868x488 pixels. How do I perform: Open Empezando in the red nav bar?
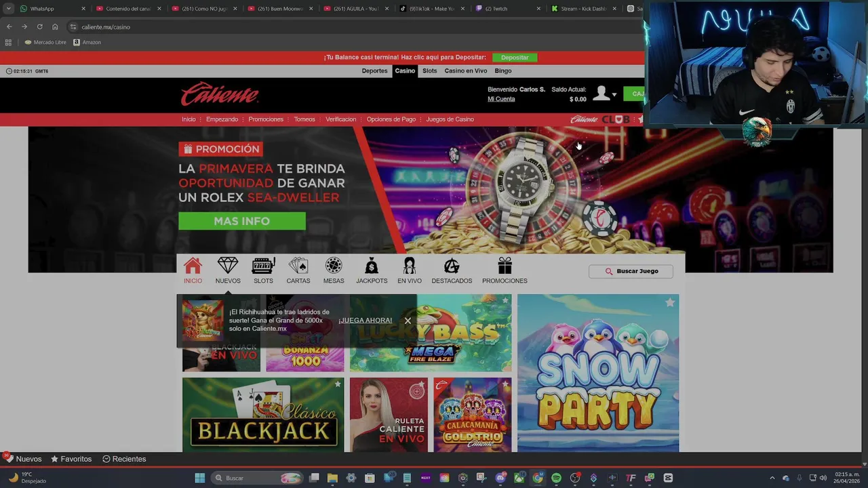[222, 119]
